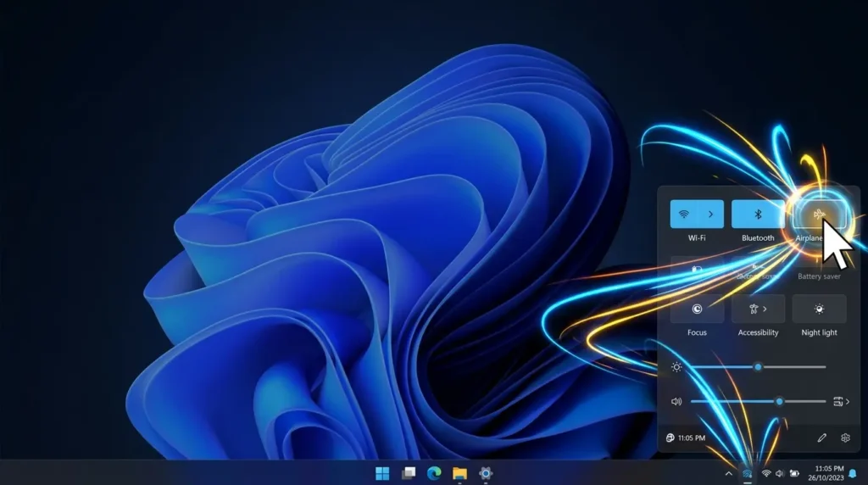Select a sound output device
This screenshot has width=868, height=485.
pos(842,401)
